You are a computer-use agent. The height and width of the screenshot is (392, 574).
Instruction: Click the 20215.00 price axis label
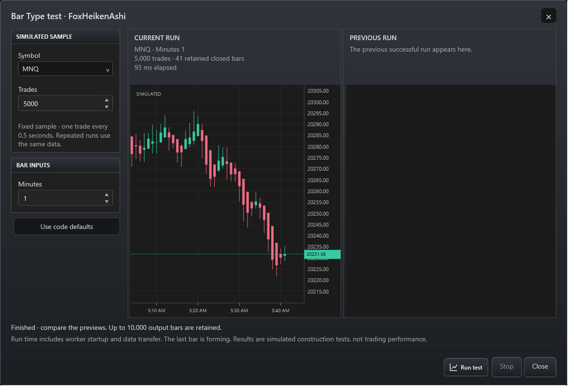pyautogui.click(x=318, y=292)
